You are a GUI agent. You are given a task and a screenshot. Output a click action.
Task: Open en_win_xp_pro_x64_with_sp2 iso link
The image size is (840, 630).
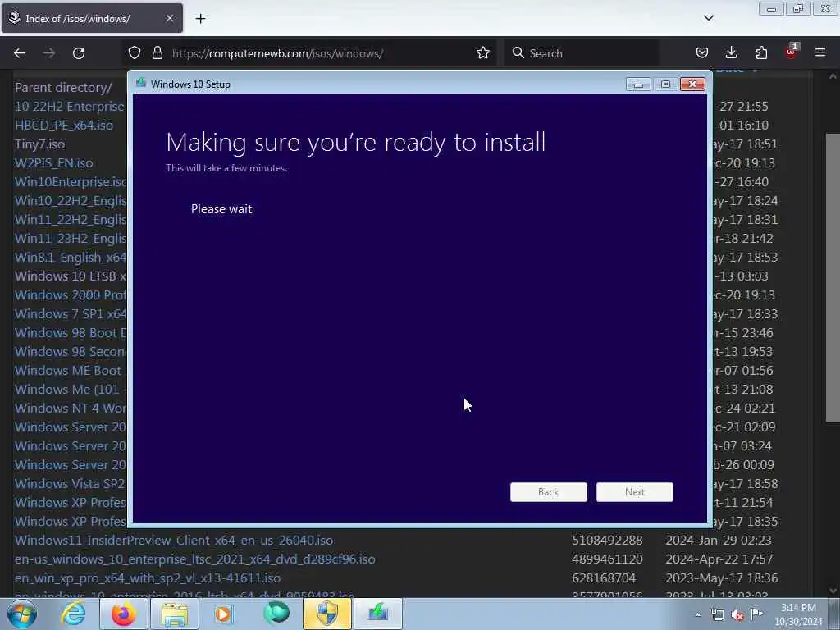[148, 578]
